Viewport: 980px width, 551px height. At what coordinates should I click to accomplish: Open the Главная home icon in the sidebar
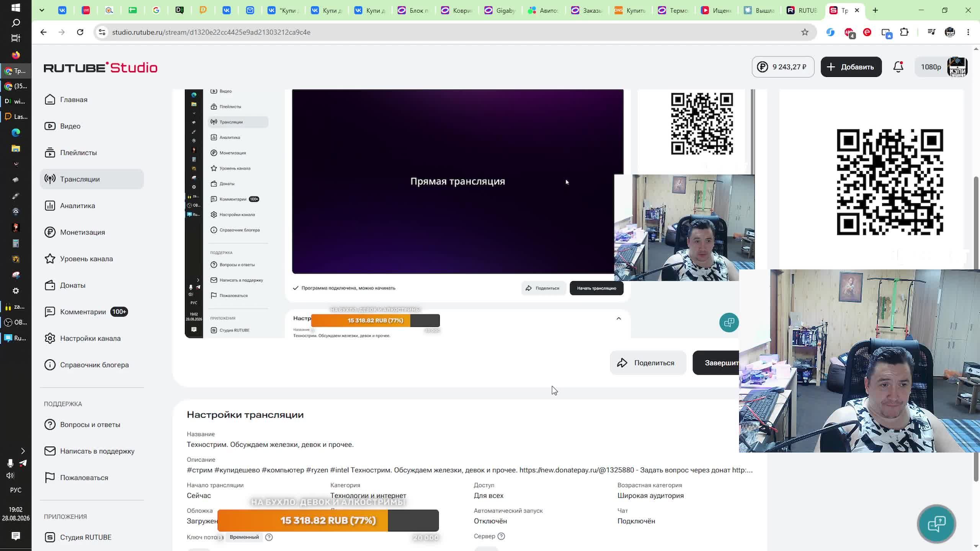(x=50, y=99)
